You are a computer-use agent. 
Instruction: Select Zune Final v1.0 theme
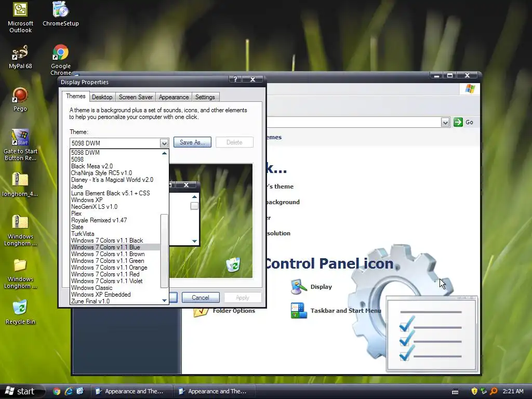click(115, 301)
